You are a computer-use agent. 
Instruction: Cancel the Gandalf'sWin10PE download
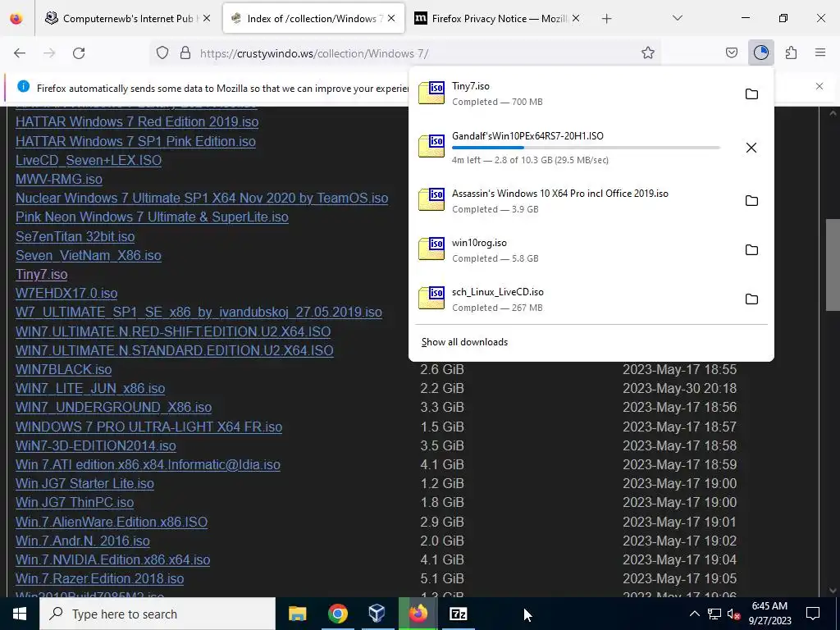tap(751, 148)
